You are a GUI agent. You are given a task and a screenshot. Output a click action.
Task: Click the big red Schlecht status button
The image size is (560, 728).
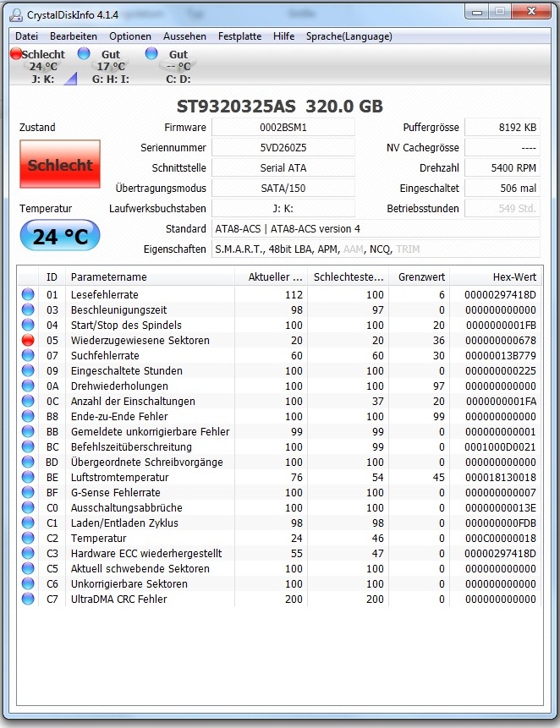60,164
